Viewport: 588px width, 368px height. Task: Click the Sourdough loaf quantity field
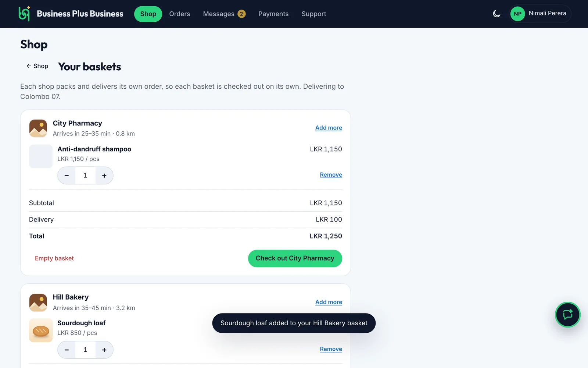85,350
